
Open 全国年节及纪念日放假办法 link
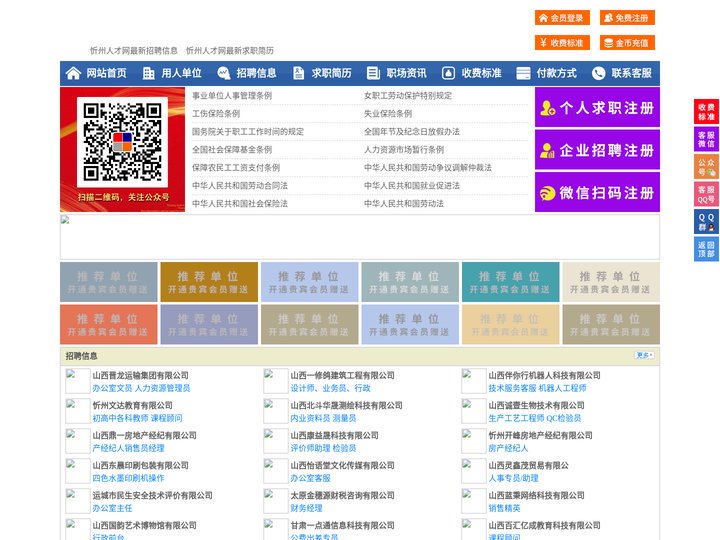point(412,131)
